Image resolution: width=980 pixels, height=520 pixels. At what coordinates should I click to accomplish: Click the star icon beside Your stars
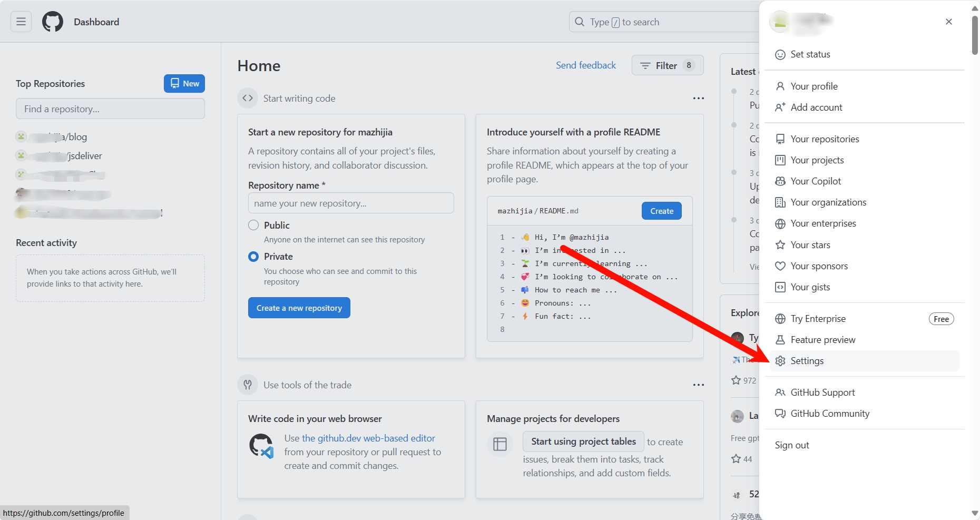(780, 244)
